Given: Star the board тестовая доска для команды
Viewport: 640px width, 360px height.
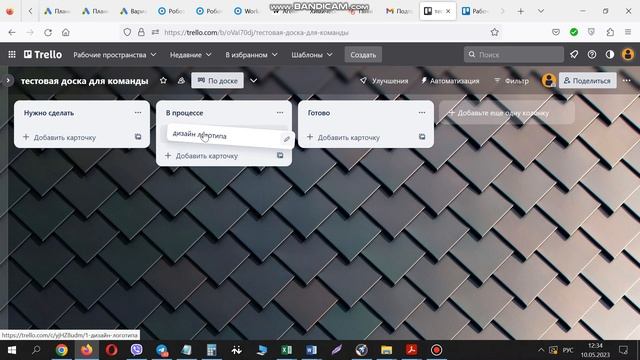Looking at the screenshot, I should (x=163, y=80).
